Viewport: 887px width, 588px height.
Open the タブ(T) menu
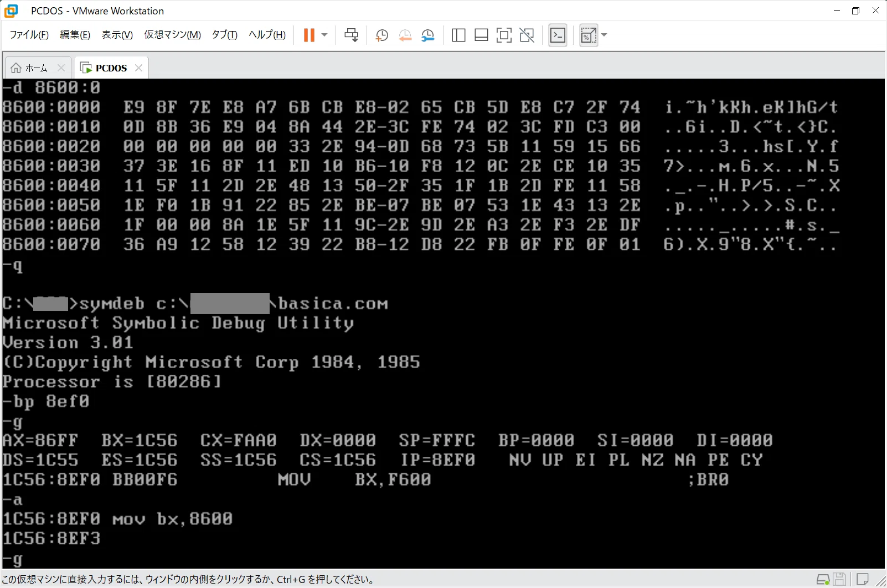224,35
